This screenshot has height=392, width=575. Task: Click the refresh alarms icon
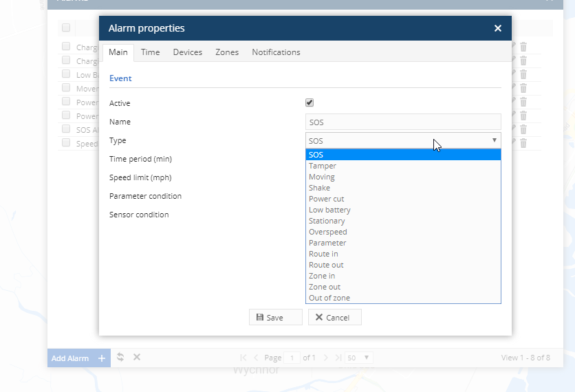pyautogui.click(x=120, y=357)
